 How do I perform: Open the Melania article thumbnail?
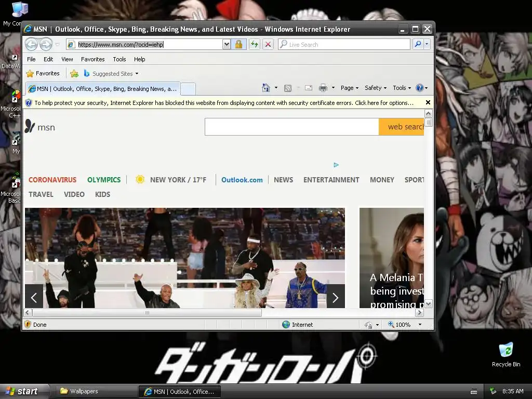coord(392,258)
